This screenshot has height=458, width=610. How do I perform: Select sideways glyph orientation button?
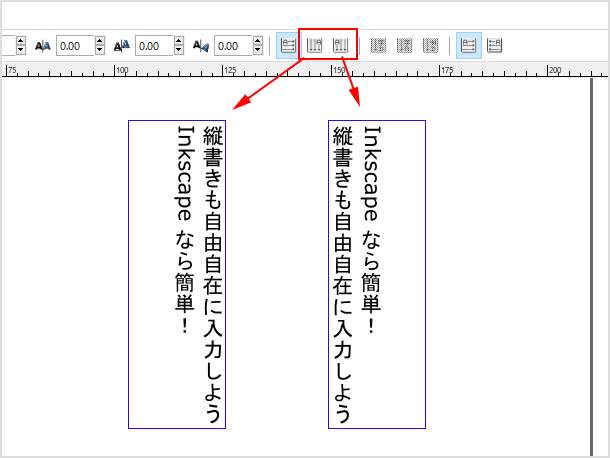430,46
